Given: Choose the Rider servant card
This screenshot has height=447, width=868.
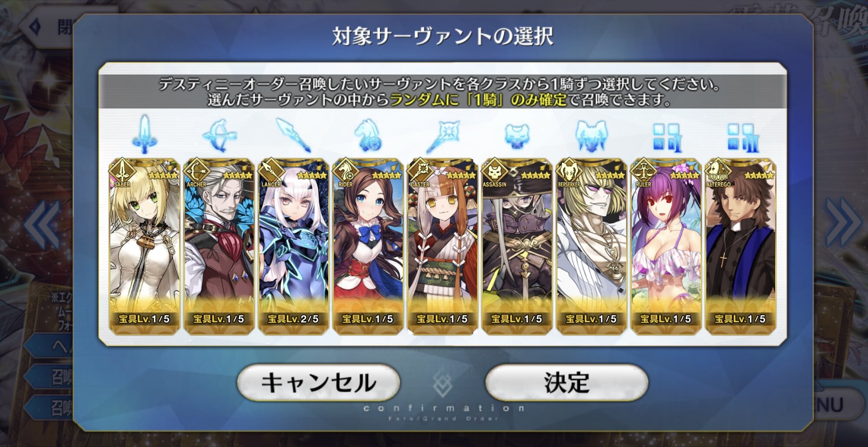Looking at the screenshot, I should [368, 247].
